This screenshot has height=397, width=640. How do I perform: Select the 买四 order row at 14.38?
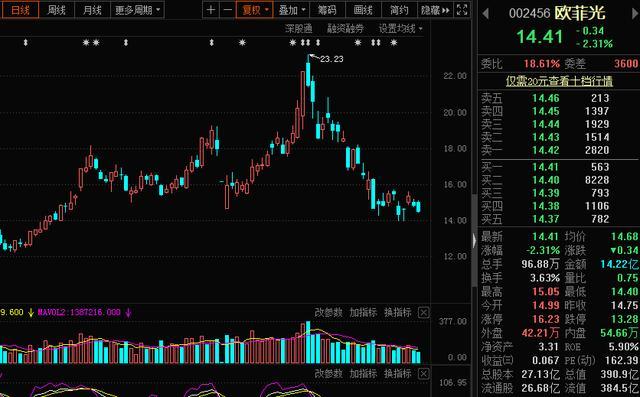click(558, 206)
